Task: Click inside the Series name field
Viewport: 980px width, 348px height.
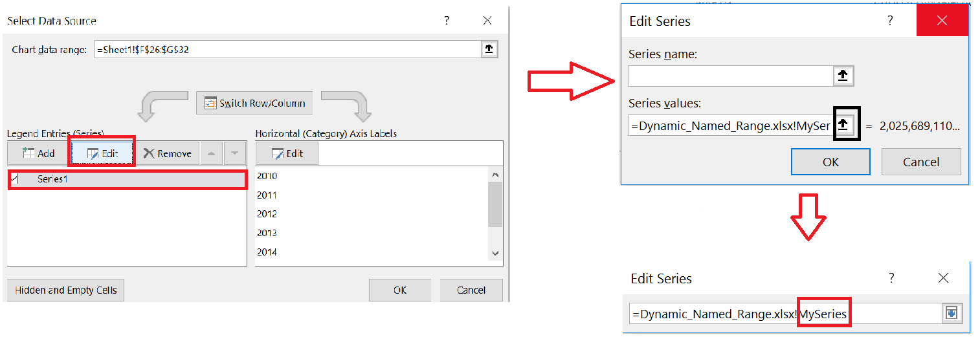Action: point(730,76)
